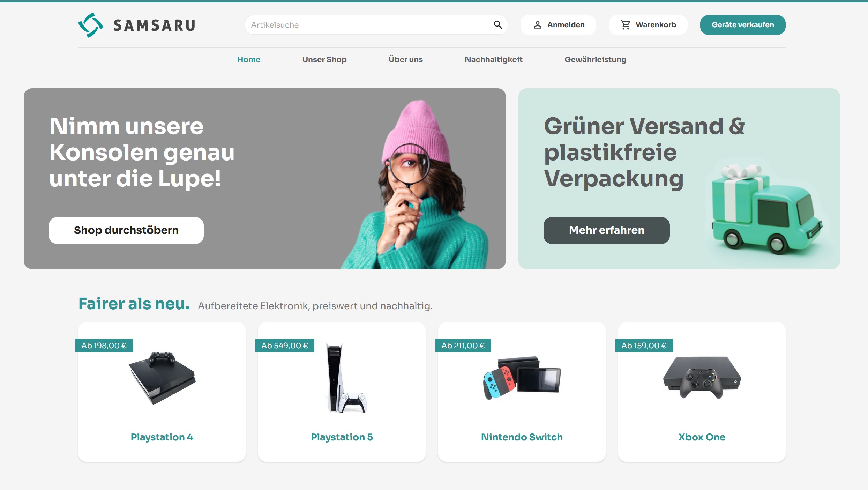Select the Ab 159,00 € price tag
This screenshot has height=490, width=868.
click(644, 346)
